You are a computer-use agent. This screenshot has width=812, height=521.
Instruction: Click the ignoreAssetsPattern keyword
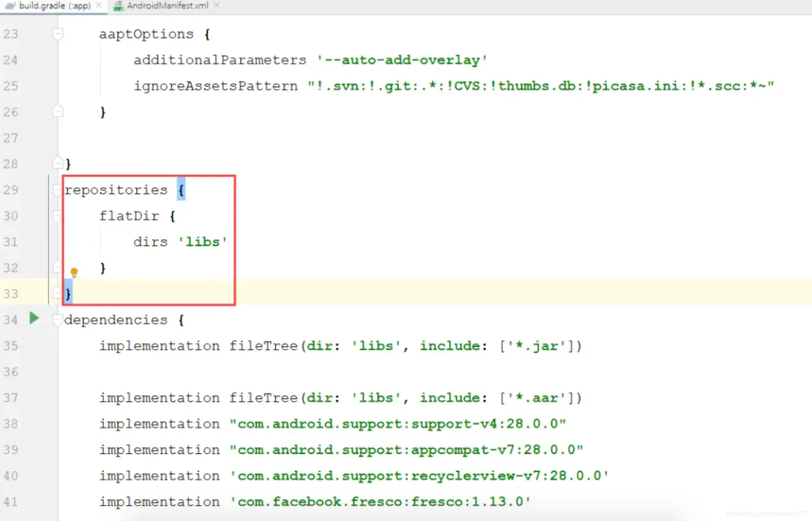pyautogui.click(x=216, y=86)
